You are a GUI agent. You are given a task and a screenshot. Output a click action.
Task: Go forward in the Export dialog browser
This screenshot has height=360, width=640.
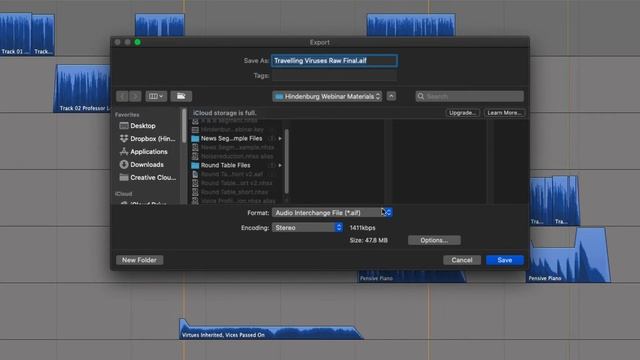pyautogui.click(x=135, y=96)
